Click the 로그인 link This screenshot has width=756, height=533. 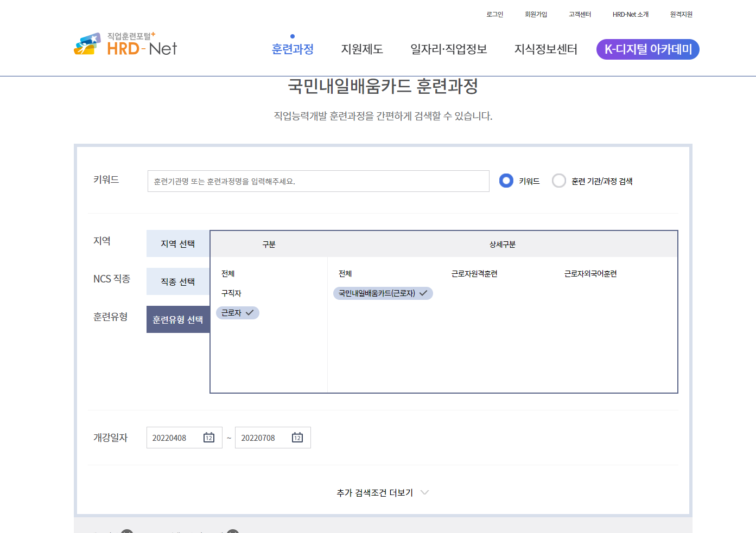495,15
